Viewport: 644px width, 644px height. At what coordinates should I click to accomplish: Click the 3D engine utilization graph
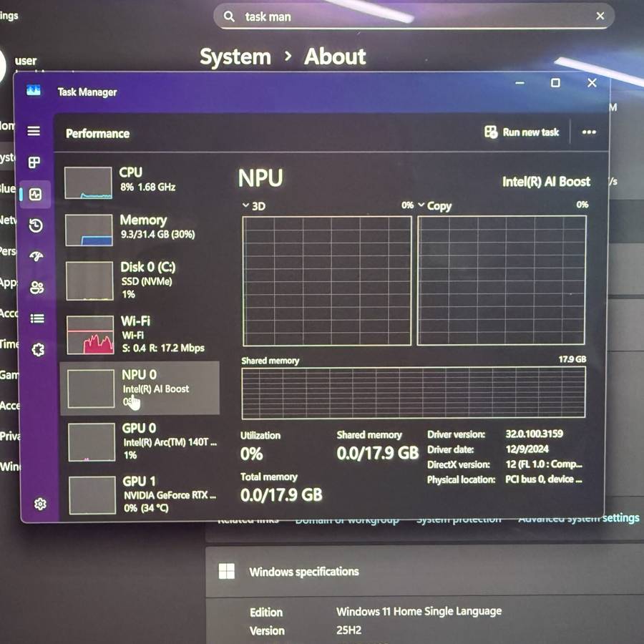click(327, 281)
